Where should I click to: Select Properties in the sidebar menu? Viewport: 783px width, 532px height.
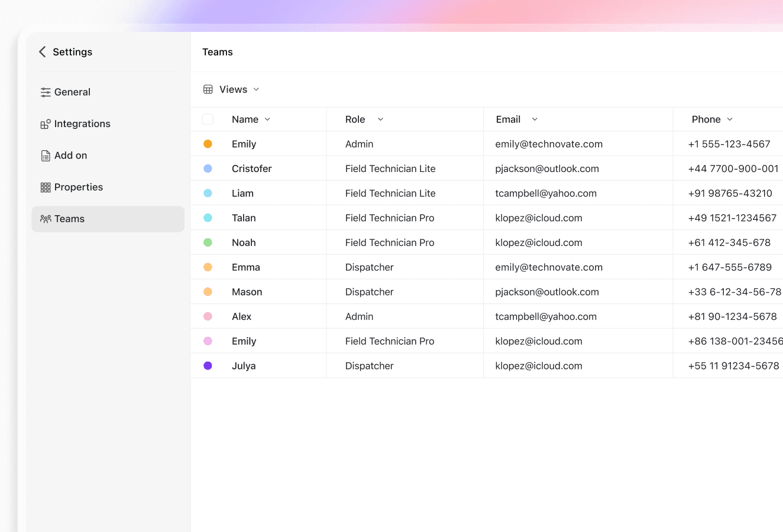pos(78,187)
